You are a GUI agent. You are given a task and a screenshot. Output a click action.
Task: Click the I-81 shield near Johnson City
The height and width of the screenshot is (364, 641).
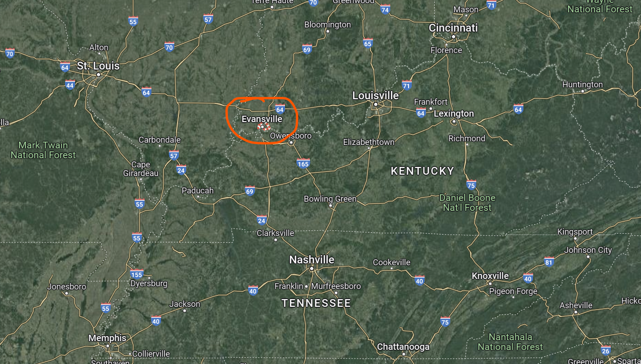(549, 261)
